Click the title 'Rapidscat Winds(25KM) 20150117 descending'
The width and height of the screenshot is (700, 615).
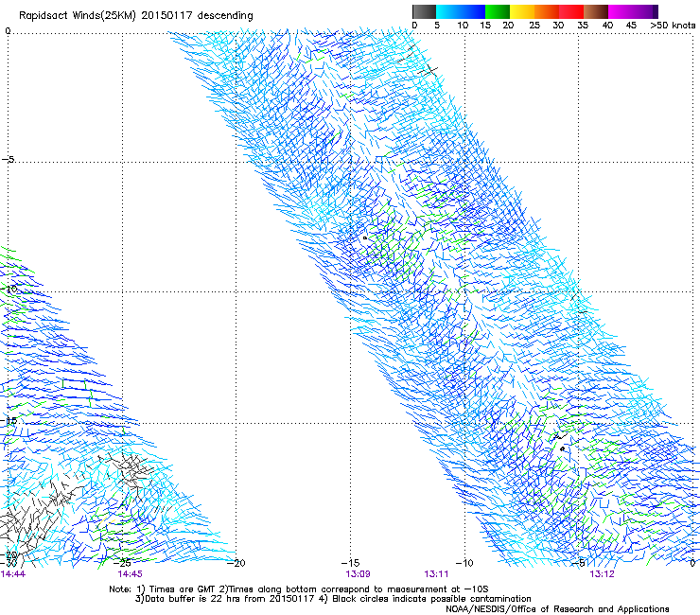(x=135, y=16)
